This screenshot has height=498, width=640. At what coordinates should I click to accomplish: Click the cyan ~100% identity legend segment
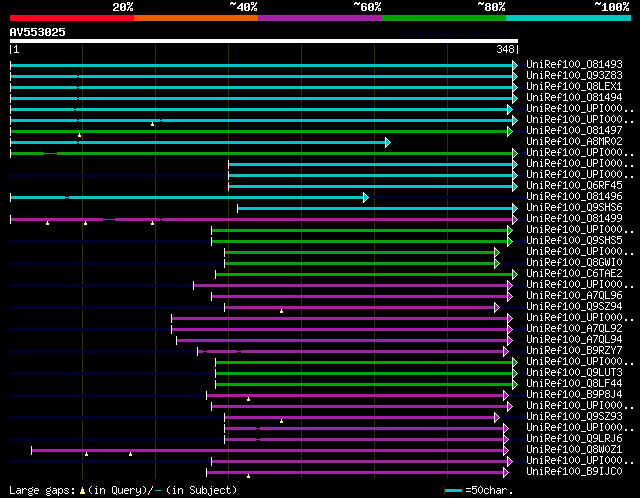(569, 18)
